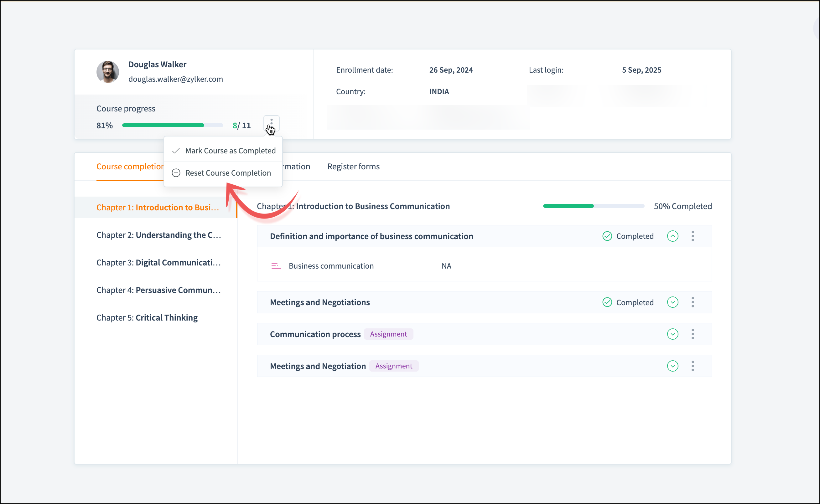Click the course progress three-dot menu

[271, 123]
